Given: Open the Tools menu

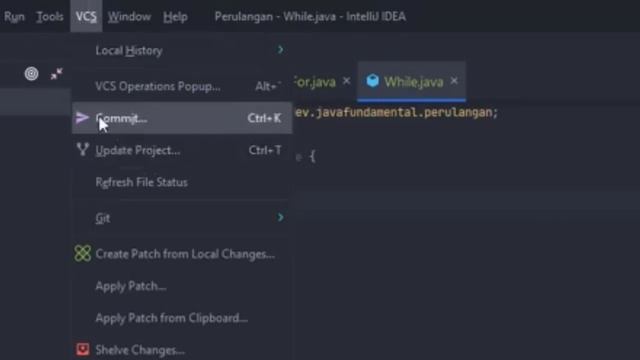Looking at the screenshot, I should coord(50,17).
